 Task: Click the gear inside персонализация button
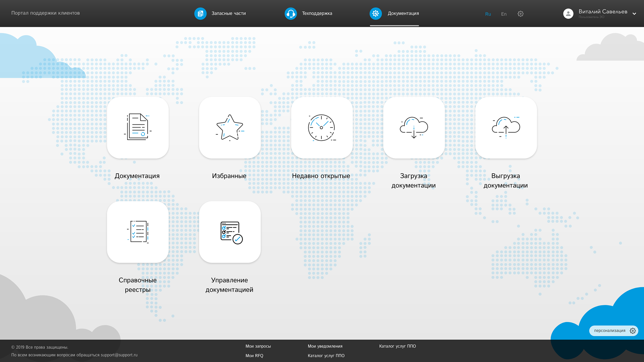(633, 331)
